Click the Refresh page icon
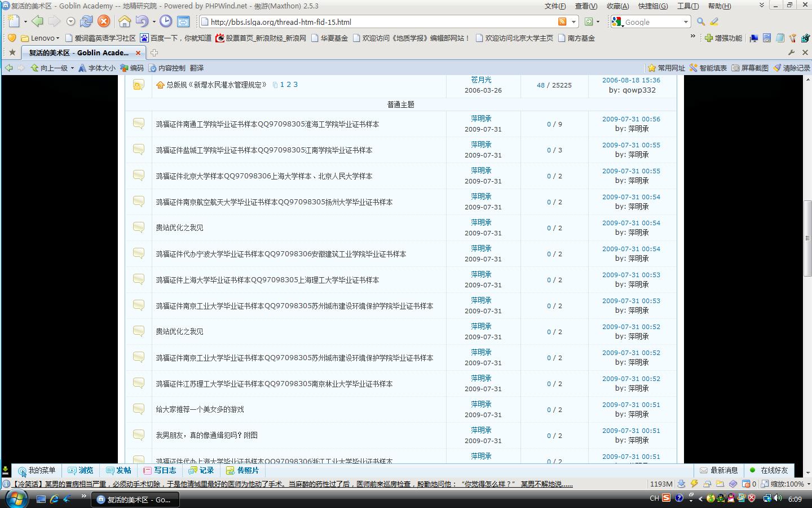Image resolution: width=812 pixels, height=508 pixels. 86,21
